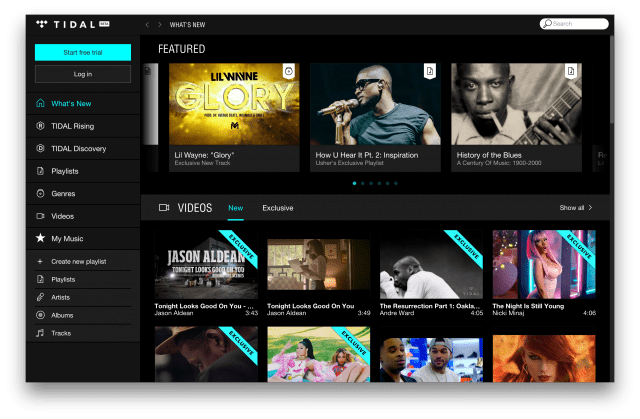Click the Videos camera icon in sidebar
Viewport: 640px width, 419px height.
coord(40,216)
